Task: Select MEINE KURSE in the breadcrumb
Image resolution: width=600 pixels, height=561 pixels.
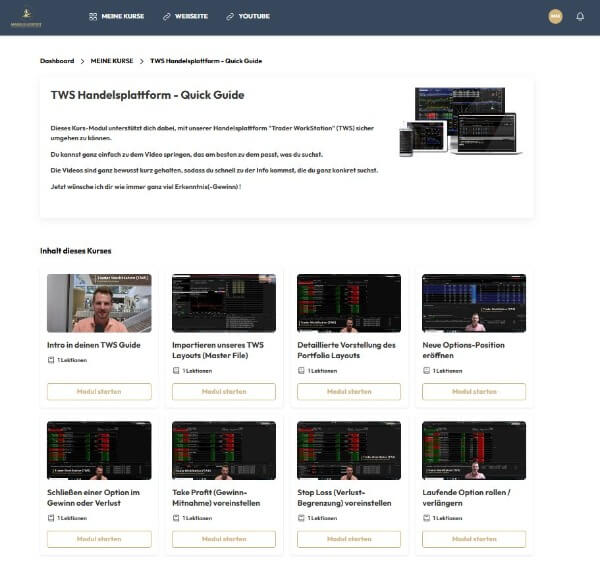Action: 111,61
